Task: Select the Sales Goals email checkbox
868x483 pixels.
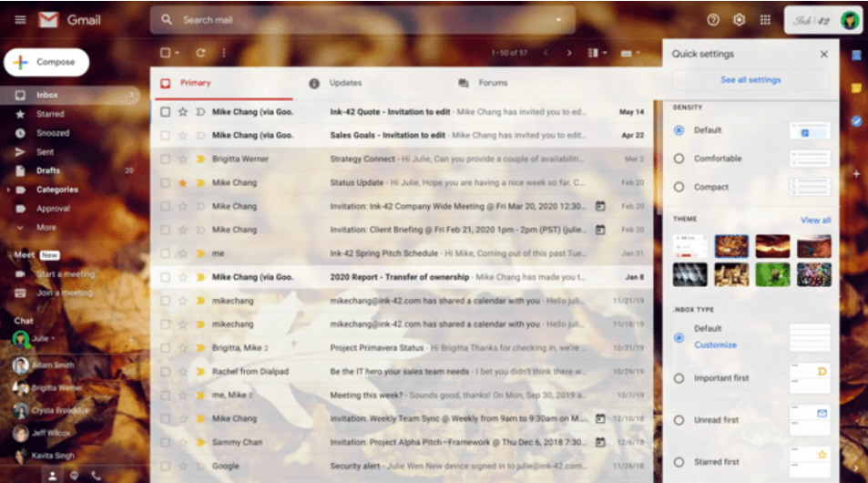Action: (165, 135)
